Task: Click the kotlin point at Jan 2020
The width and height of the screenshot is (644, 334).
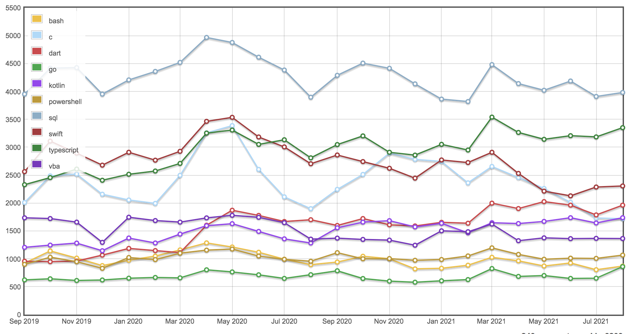Action: (129, 238)
